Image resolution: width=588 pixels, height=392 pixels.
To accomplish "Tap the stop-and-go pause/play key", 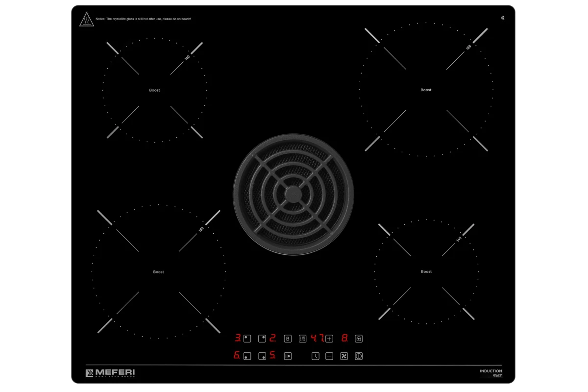I will [288, 356].
